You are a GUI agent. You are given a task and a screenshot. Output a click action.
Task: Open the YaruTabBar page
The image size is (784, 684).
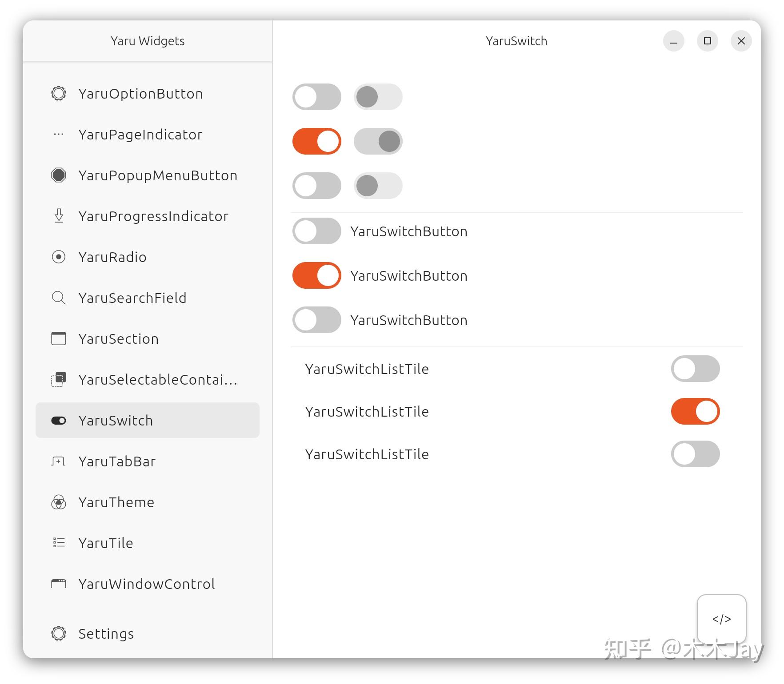[x=117, y=461]
